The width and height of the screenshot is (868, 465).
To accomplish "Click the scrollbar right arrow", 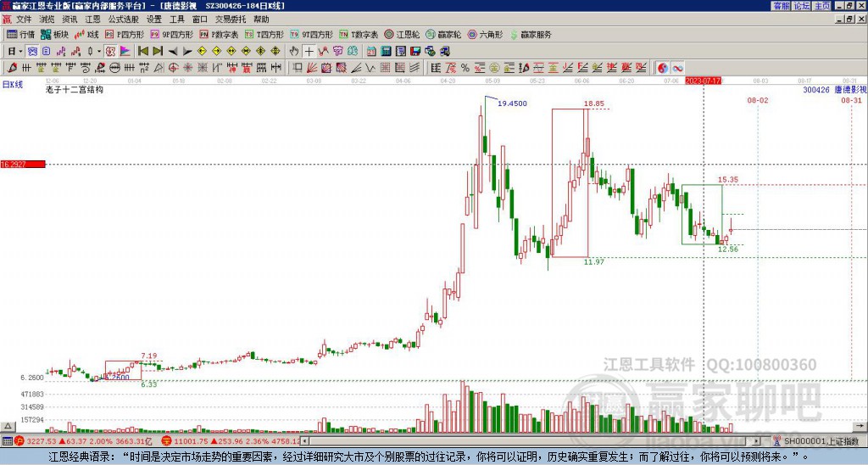I will 757,441.
